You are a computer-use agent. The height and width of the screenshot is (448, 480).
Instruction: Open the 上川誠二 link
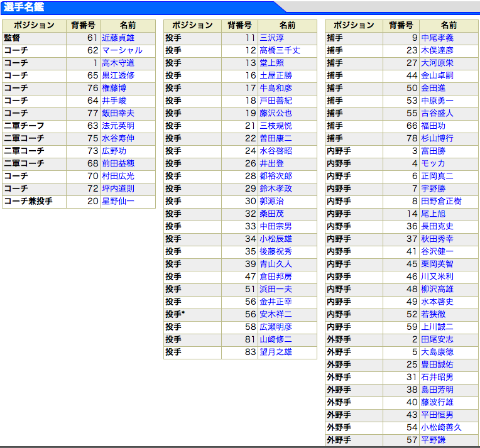[437, 327]
